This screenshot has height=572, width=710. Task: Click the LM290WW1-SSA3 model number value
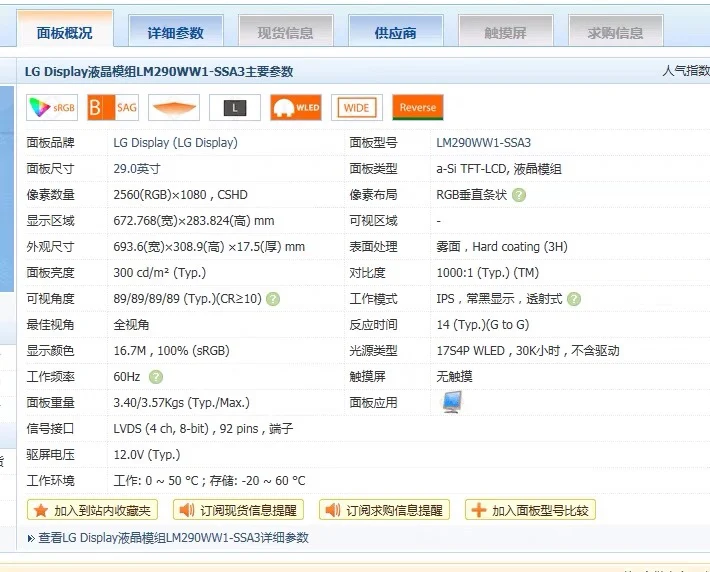(x=483, y=143)
